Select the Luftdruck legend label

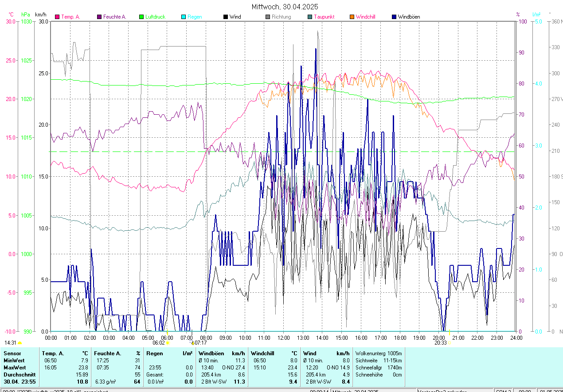point(155,17)
